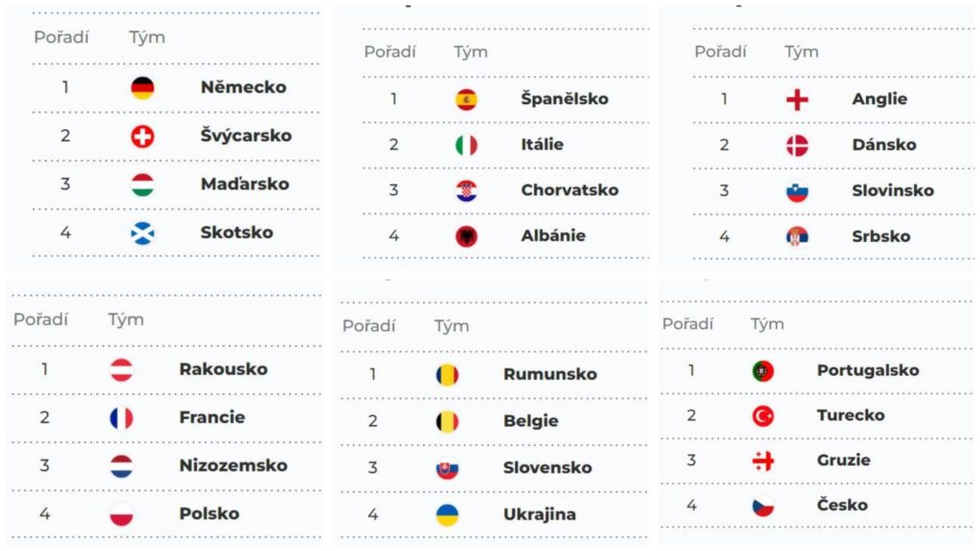Select the Austria flag icon

click(122, 370)
